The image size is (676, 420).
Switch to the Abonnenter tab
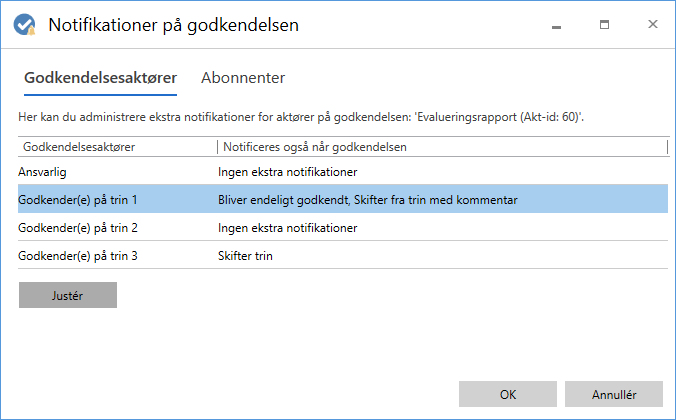(x=243, y=77)
